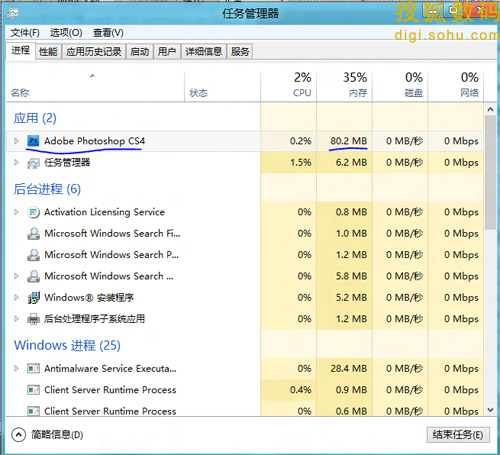Expand the Activation Licensing Service entry
The height and width of the screenshot is (455, 500).
[16, 212]
